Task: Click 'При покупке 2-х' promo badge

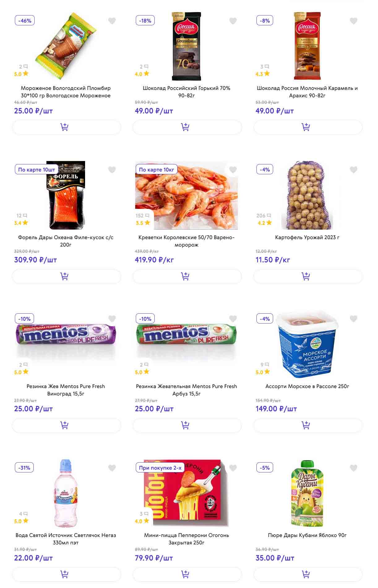Action: tap(160, 468)
